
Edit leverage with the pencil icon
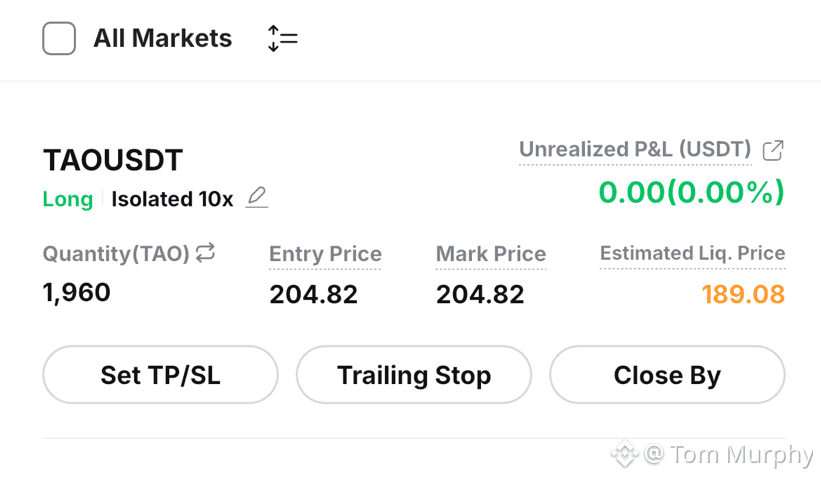(257, 198)
